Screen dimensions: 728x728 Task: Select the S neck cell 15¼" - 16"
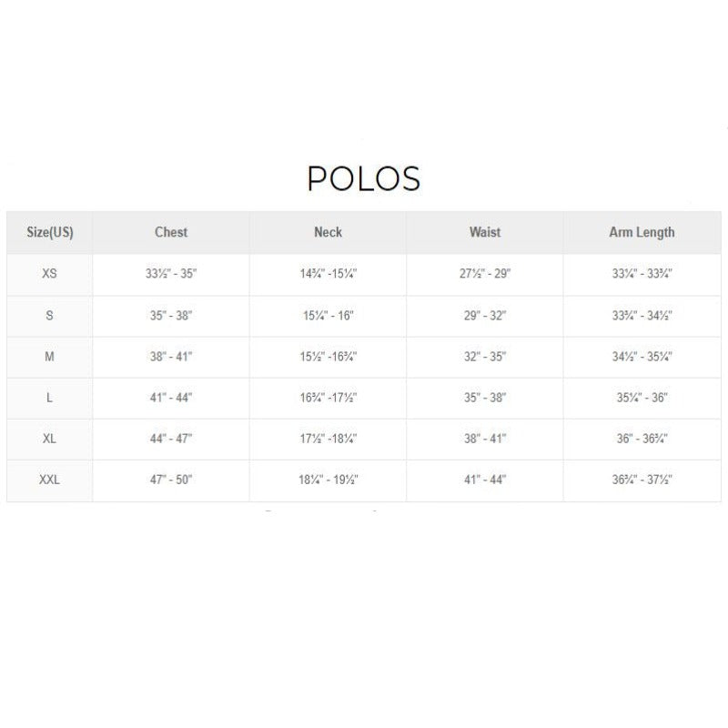[x=328, y=316]
